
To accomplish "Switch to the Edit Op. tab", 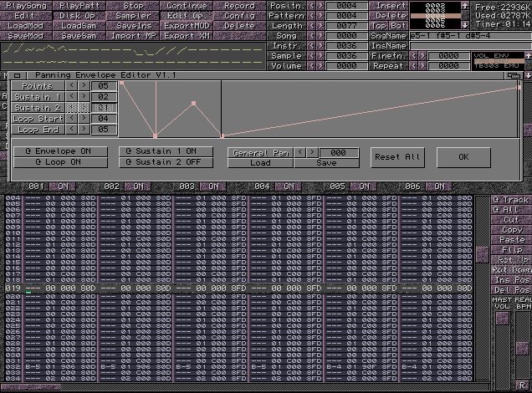I will coord(187,16).
